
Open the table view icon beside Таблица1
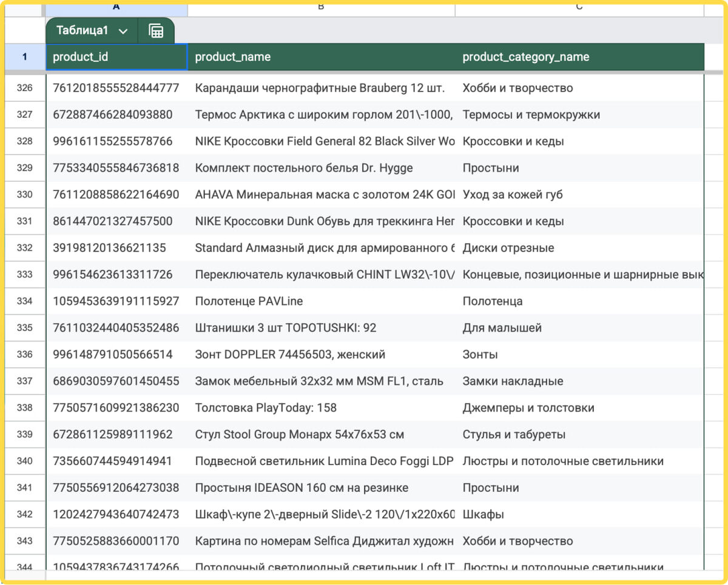pos(156,31)
